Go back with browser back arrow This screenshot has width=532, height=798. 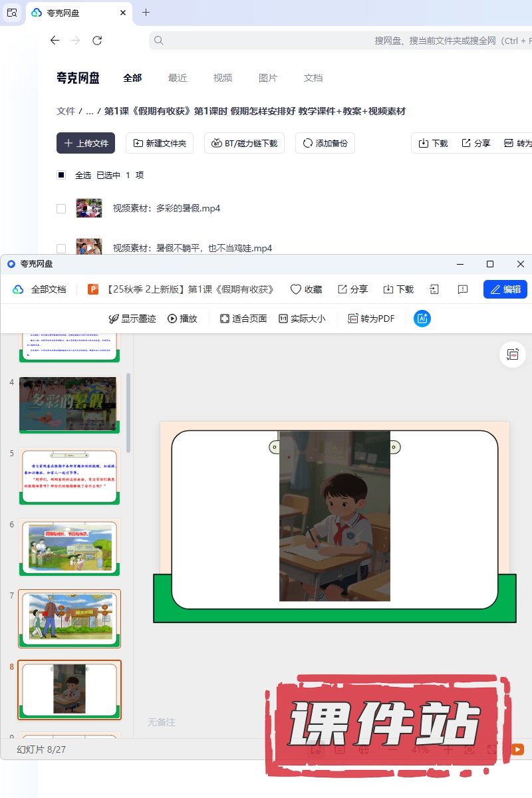(x=55, y=41)
